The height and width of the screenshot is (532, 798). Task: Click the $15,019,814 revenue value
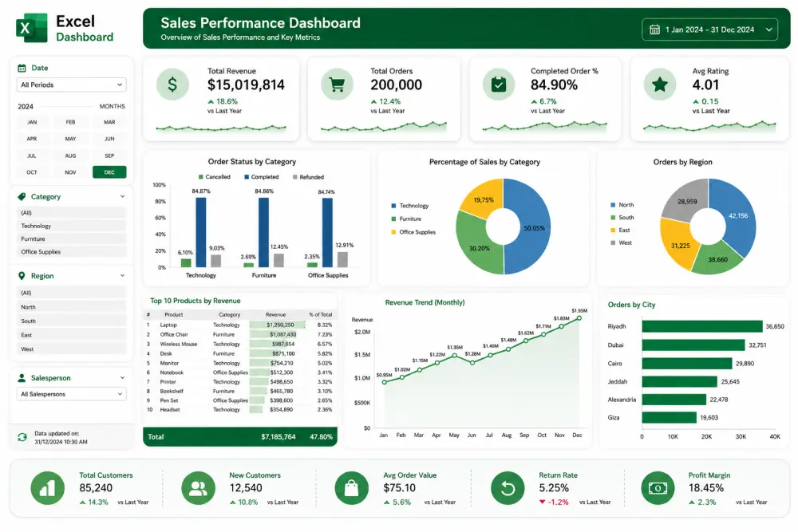tap(246, 85)
